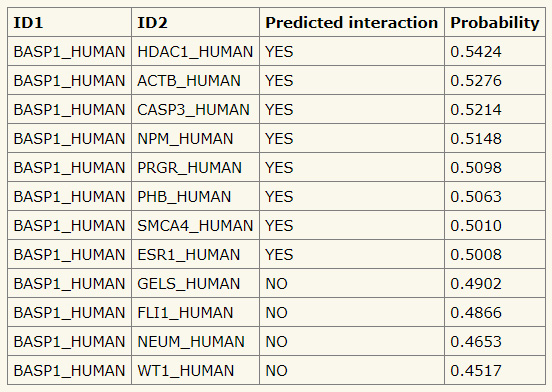Click the Probability column header
Image resolution: width=552 pixels, height=392 pixels.
(x=495, y=23)
